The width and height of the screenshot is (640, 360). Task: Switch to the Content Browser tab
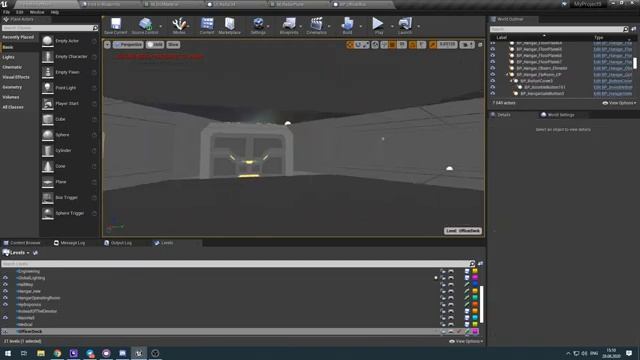(22, 243)
